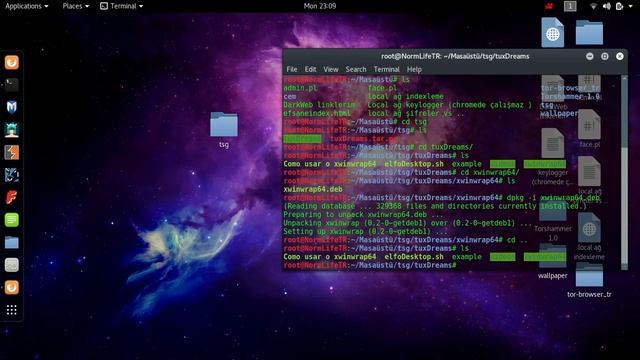640x360 pixels.
Task: Open the Files folder icon in dock
Action: tap(11, 242)
